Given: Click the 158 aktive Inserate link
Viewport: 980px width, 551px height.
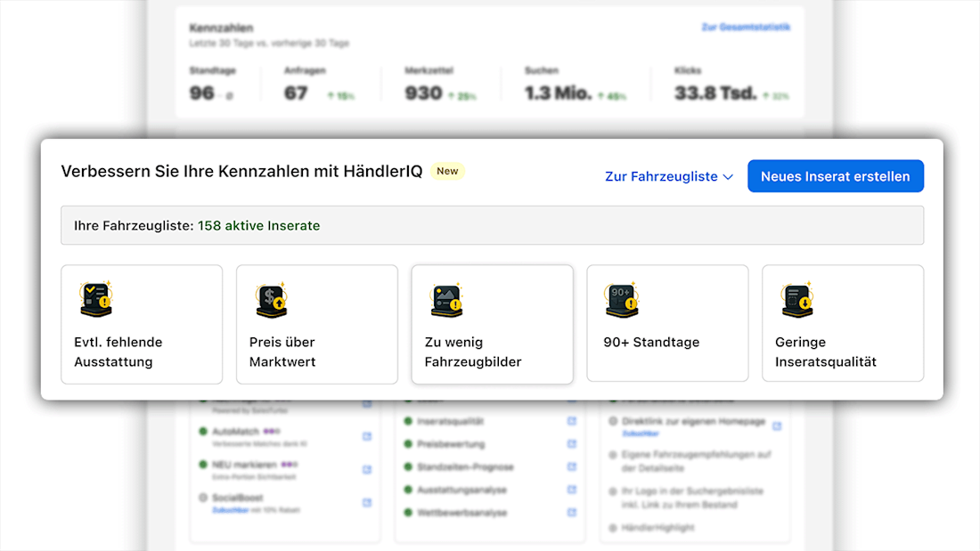Looking at the screenshot, I should tap(258, 226).
